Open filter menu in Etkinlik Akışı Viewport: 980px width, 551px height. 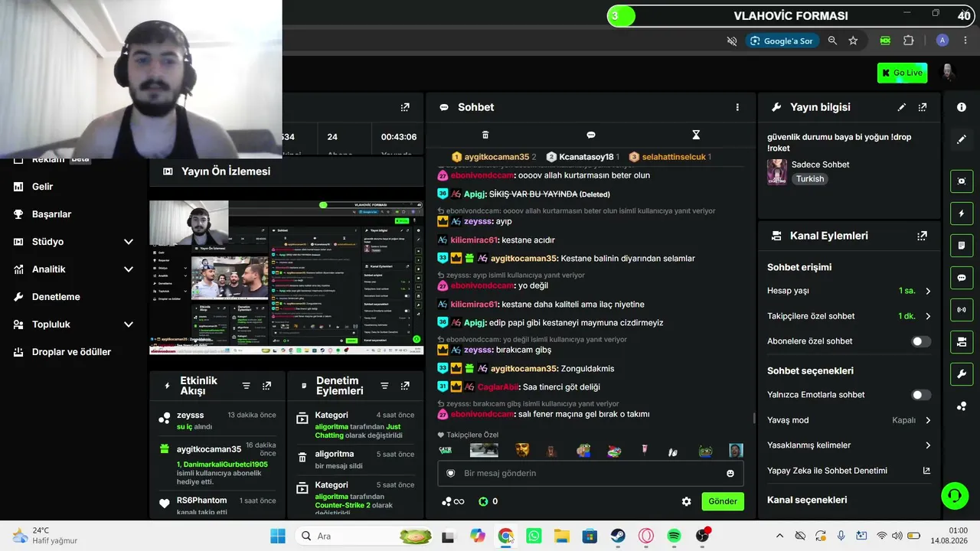pyautogui.click(x=246, y=386)
